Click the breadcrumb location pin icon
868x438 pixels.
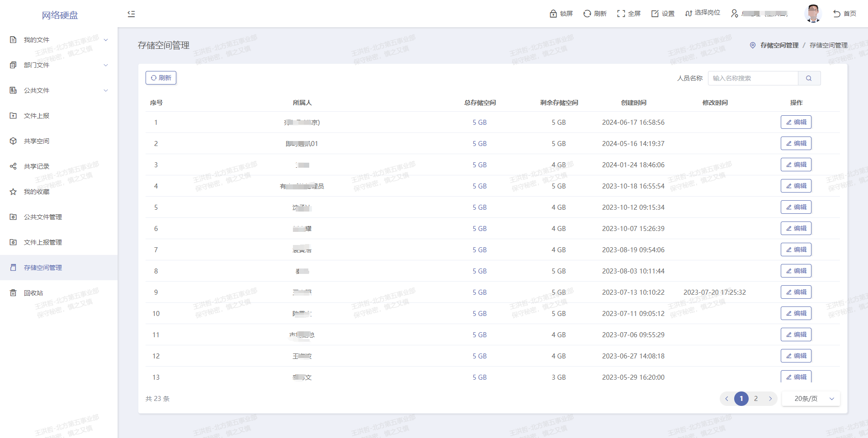[x=753, y=45]
